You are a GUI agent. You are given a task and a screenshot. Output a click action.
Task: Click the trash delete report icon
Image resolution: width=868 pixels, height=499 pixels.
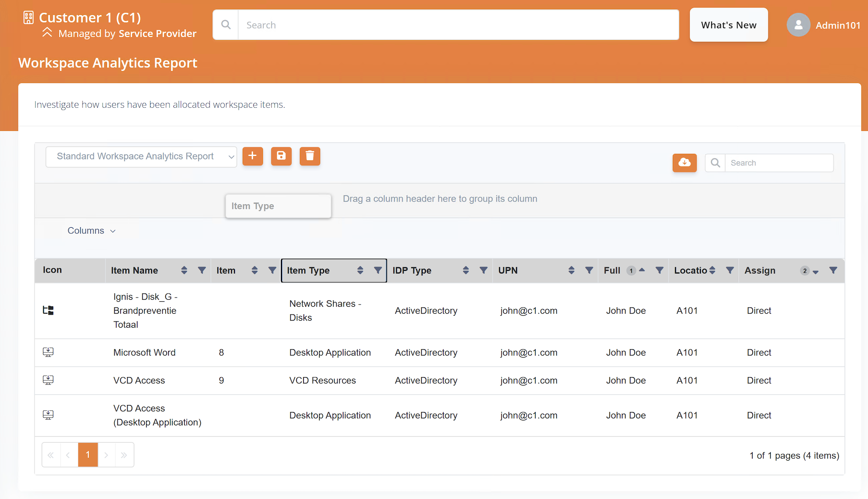click(x=310, y=156)
